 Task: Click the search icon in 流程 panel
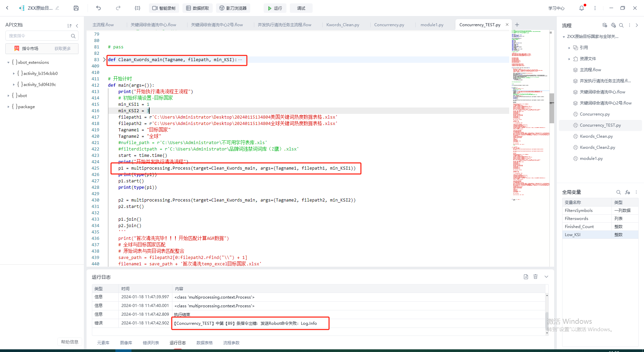(621, 25)
